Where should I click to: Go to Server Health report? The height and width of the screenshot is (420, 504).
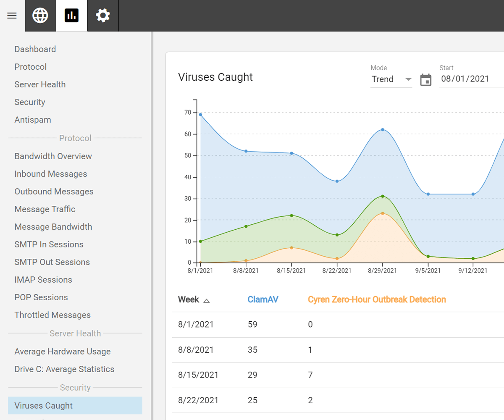[40, 84]
